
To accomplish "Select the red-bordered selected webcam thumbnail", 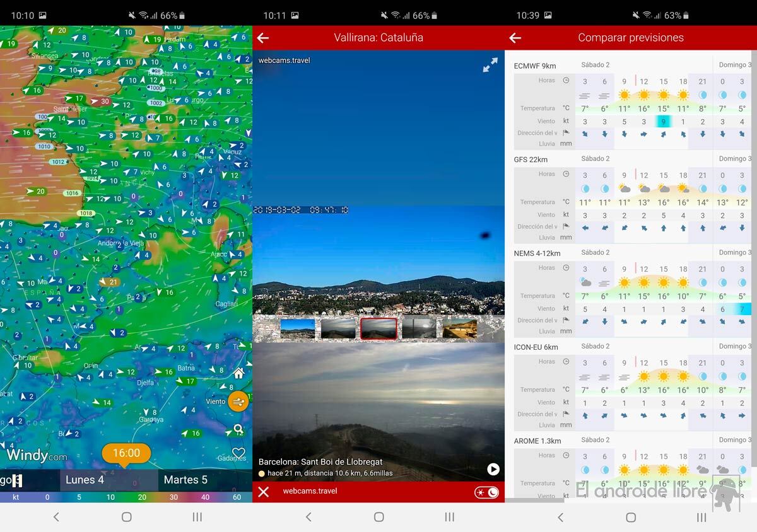I will 378,328.
